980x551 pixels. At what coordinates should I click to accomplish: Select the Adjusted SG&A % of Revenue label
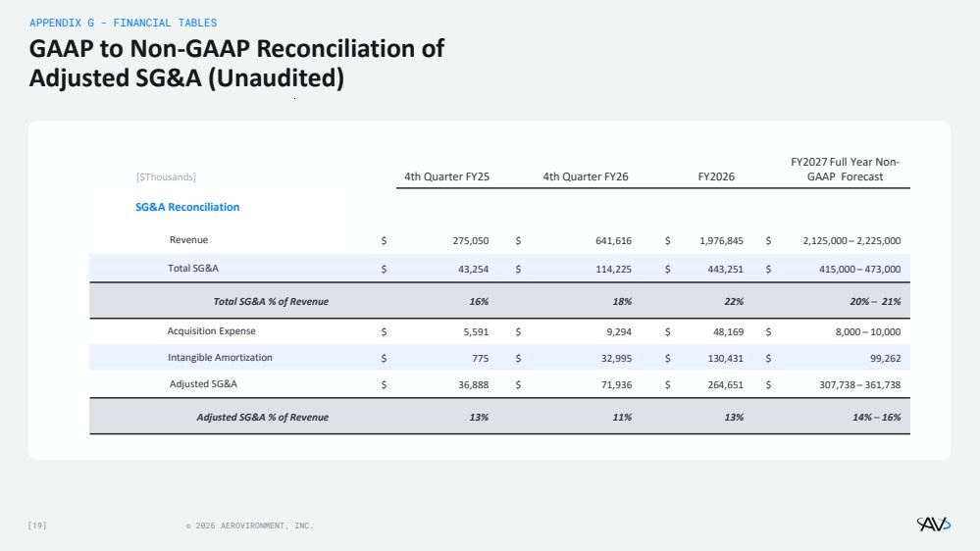pos(263,418)
